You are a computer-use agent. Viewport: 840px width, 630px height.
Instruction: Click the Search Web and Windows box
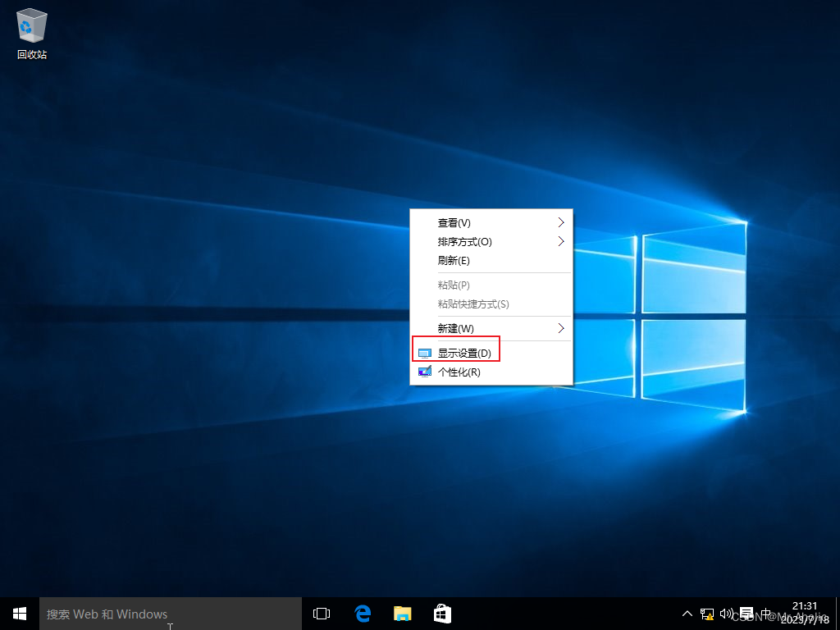pyautogui.click(x=171, y=614)
